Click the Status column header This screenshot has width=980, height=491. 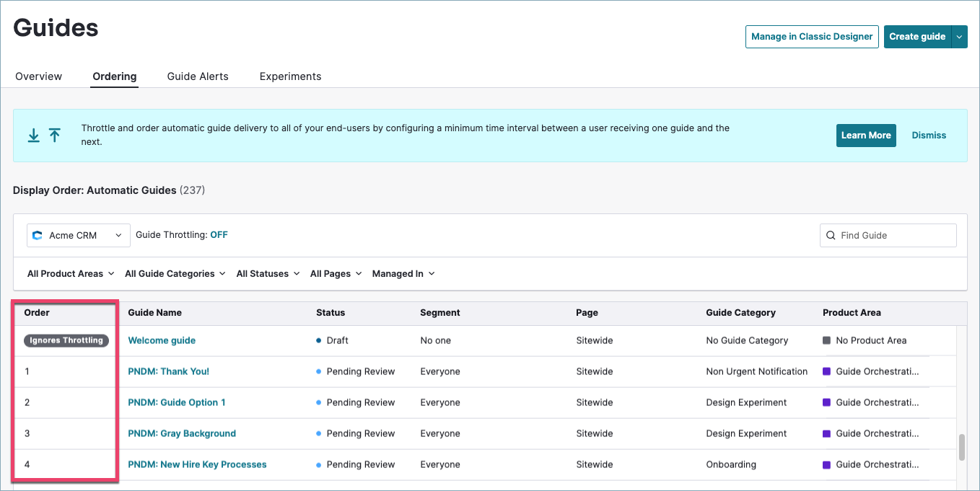[x=331, y=313]
